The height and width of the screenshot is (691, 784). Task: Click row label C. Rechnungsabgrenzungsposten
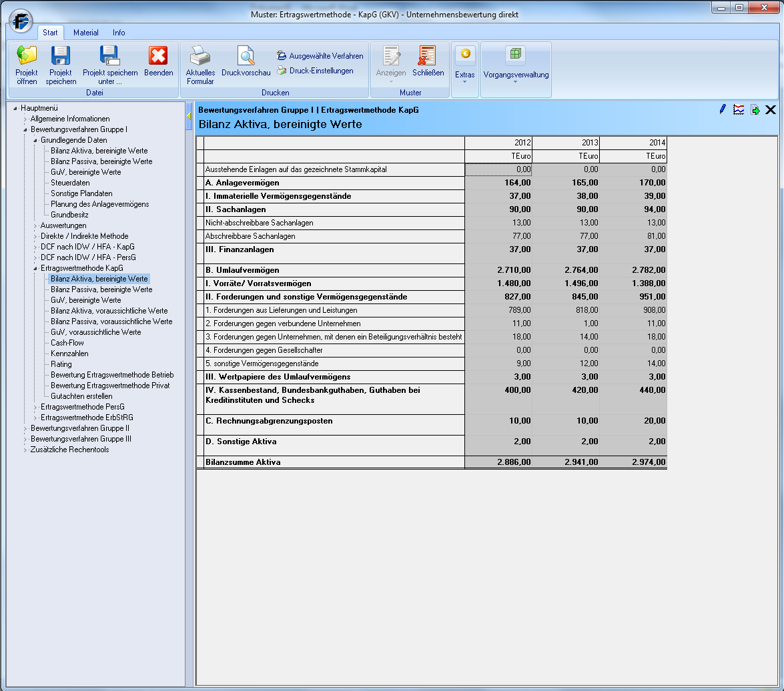[269, 421]
